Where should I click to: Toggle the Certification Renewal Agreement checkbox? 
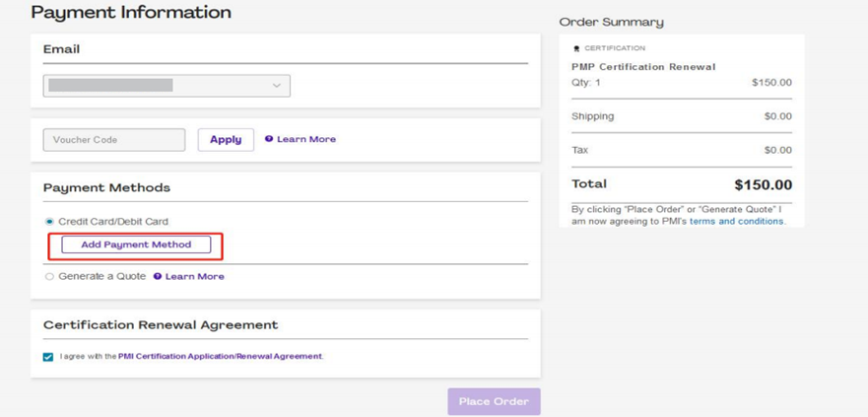click(48, 357)
